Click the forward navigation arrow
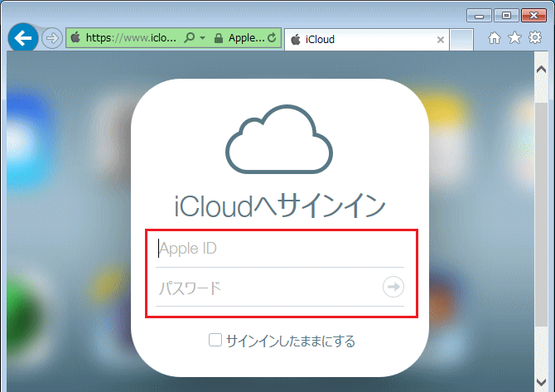Image resolution: width=555 pixels, height=392 pixels. tap(52, 38)
